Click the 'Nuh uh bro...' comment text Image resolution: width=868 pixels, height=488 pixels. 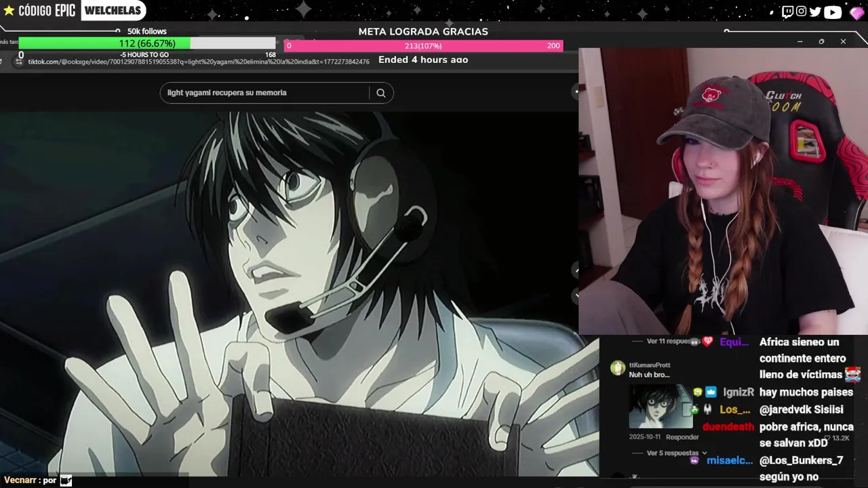(x=649, y=375)
